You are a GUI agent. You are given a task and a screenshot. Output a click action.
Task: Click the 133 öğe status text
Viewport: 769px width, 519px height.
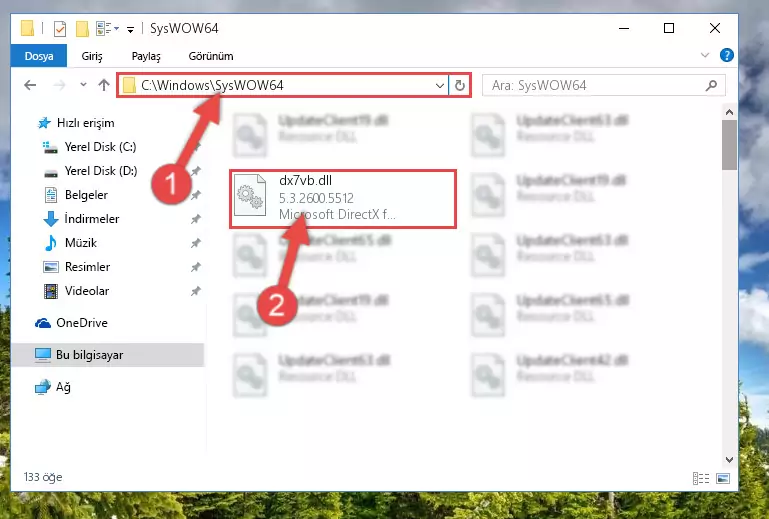click(43, 477)
